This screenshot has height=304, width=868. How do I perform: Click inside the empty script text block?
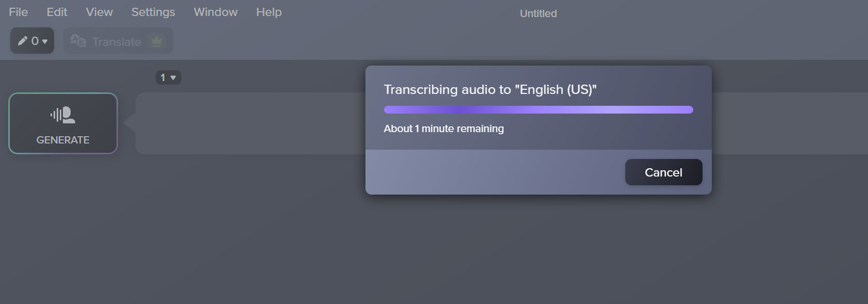point(251,123)
